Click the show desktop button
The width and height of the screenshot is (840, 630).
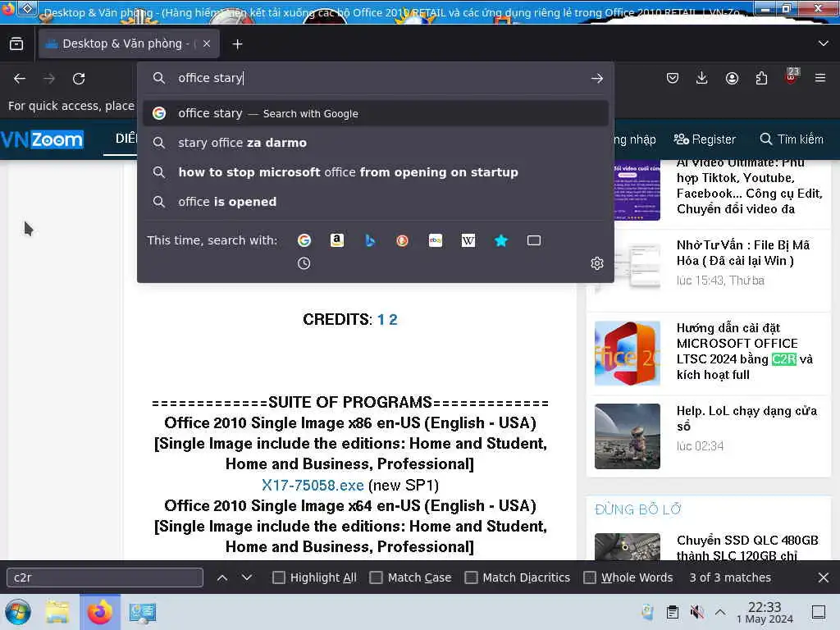819,612
